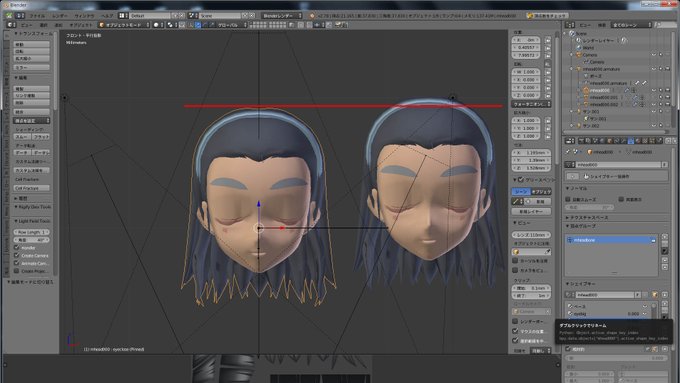The image size is (680, 383).
Task: Click the mhead000 mesh name field
Action: 618,164
